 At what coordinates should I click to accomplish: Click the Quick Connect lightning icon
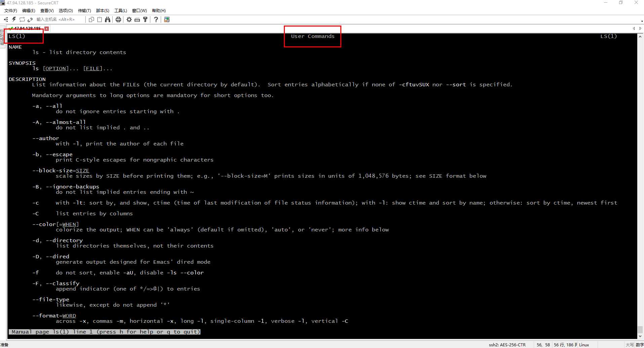14,19
